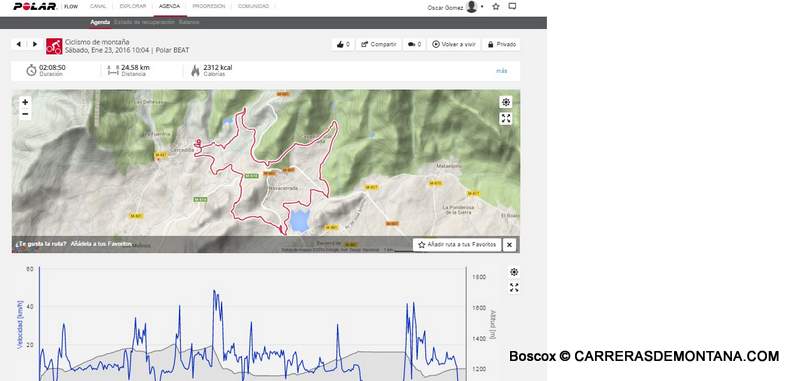800x381 pixels.
Task: Expand map to fullscreen
Action: [x=506, y=119]
